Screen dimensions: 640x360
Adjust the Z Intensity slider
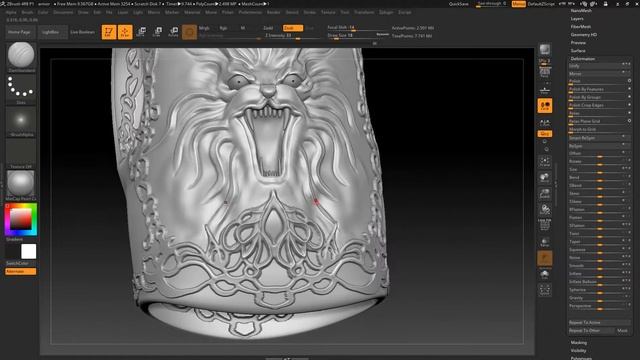click(x=293, y=36)
